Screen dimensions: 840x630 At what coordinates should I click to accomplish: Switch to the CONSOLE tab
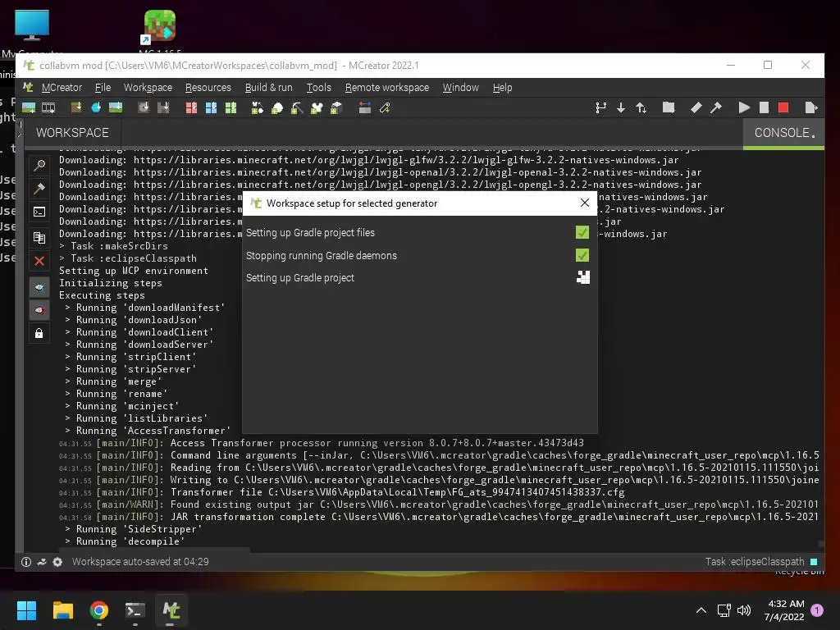tap(783, 133)
